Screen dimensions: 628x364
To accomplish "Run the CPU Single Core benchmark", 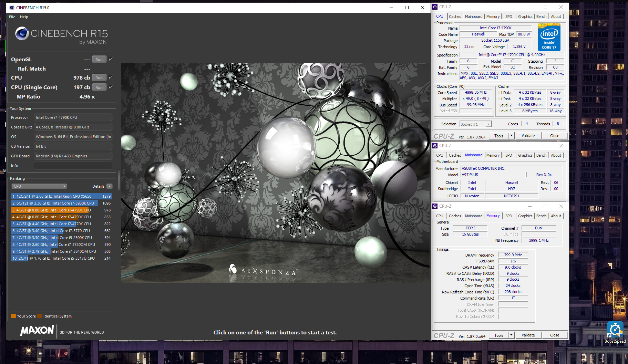I will coord(99,87).
